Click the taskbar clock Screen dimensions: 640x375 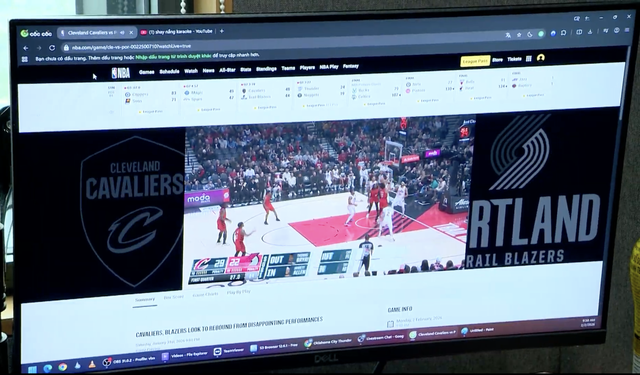(589, 322)
